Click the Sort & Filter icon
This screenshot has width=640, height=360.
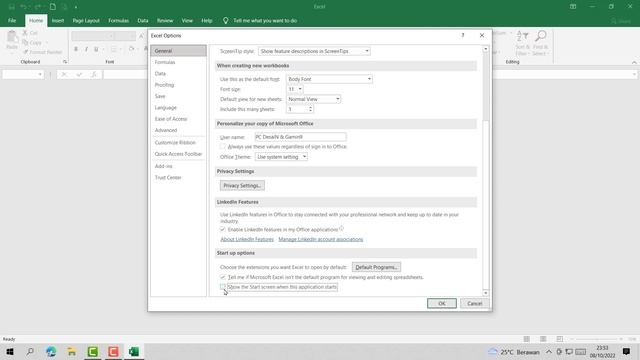(522, 37)
